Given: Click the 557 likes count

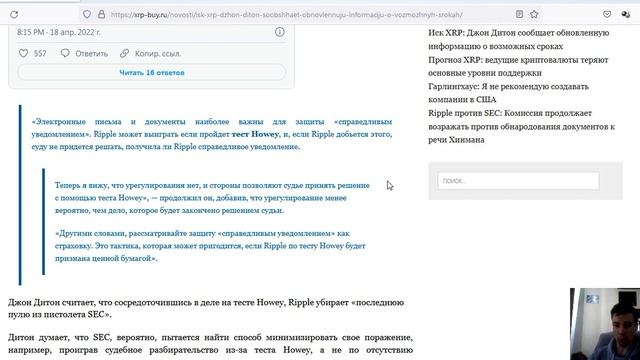Looking at the screenshot, I should (40, 53).
